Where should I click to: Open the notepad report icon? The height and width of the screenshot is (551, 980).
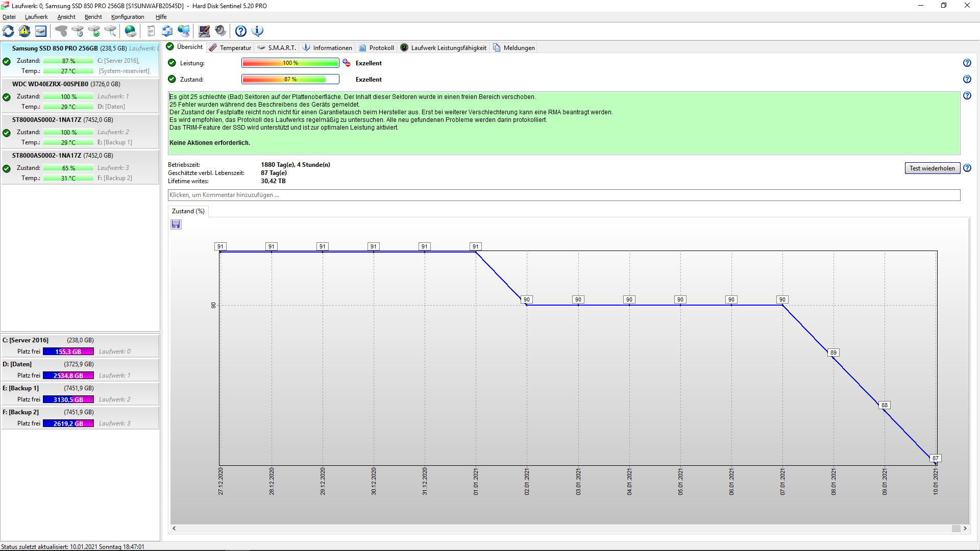pyautogui.click(x=151, y=31)
